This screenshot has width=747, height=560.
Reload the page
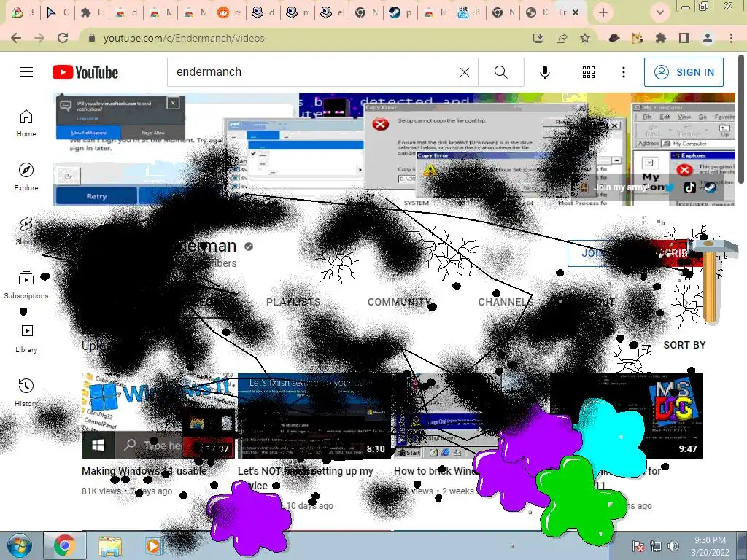coord(63,38)
